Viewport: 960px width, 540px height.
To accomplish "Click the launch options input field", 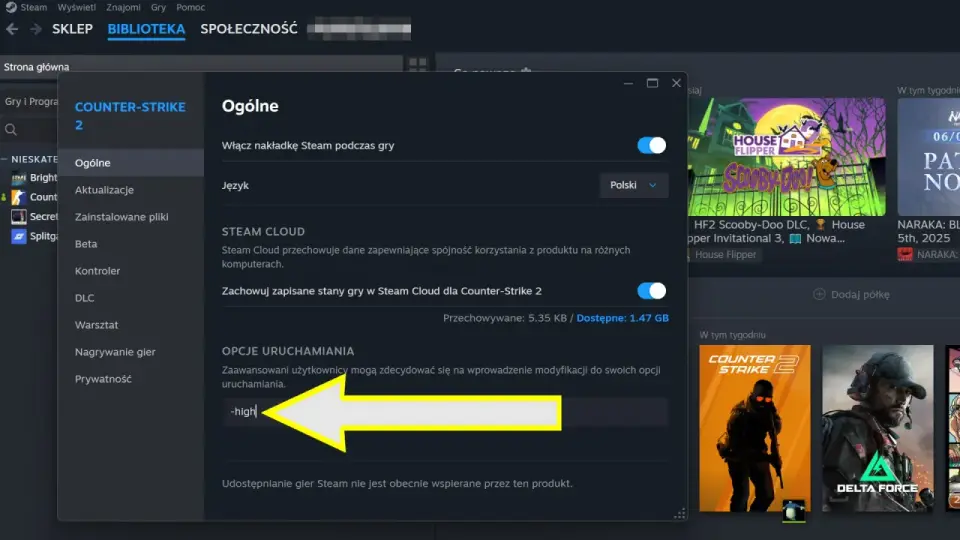I will tap(445, 411).
